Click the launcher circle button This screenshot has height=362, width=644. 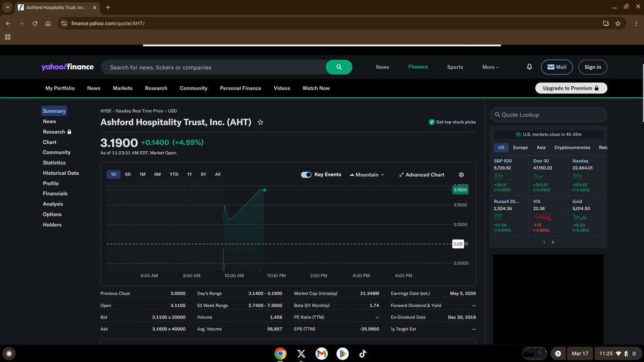coord(9,353)
